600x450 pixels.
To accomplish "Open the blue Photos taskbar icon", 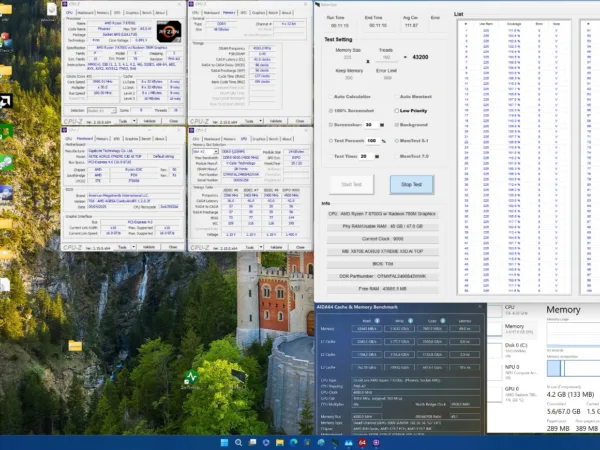I will click(x=348, y=442).
